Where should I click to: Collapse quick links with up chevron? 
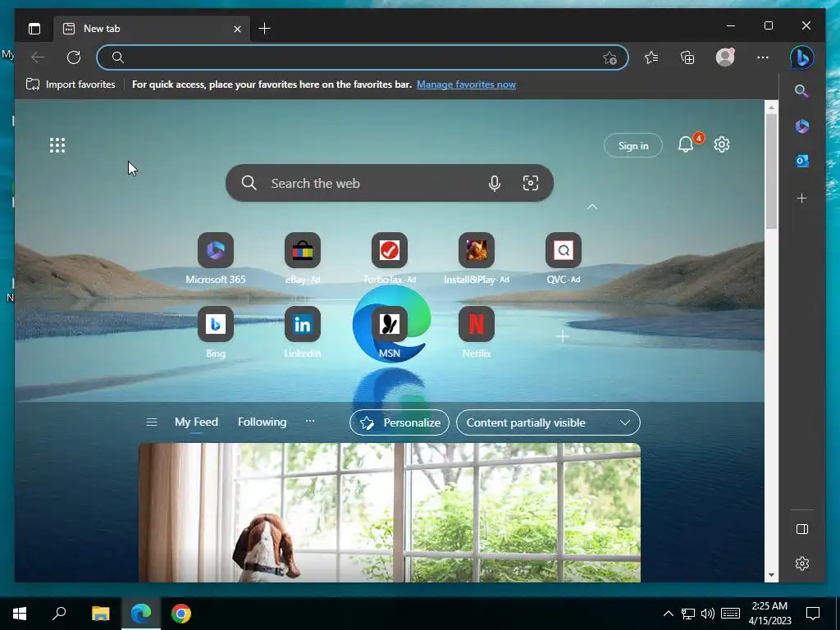592,206
